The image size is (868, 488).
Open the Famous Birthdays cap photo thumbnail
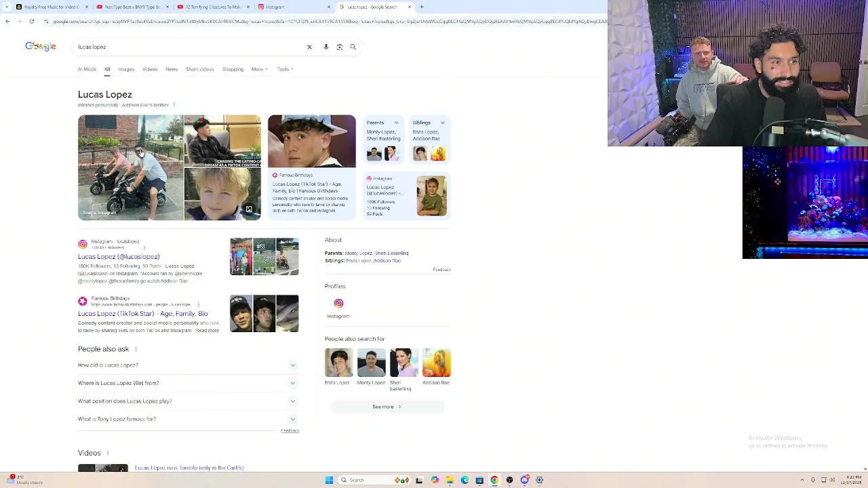312,141
